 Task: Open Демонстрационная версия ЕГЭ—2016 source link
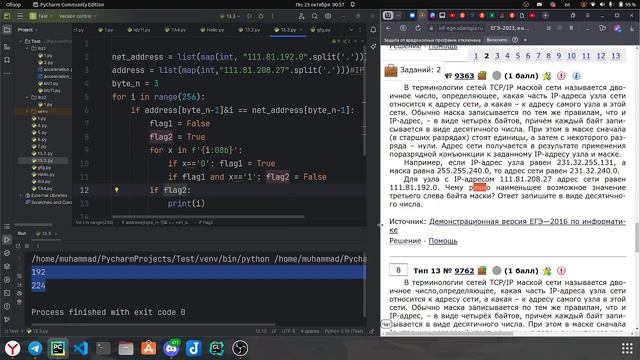point(527,221)
